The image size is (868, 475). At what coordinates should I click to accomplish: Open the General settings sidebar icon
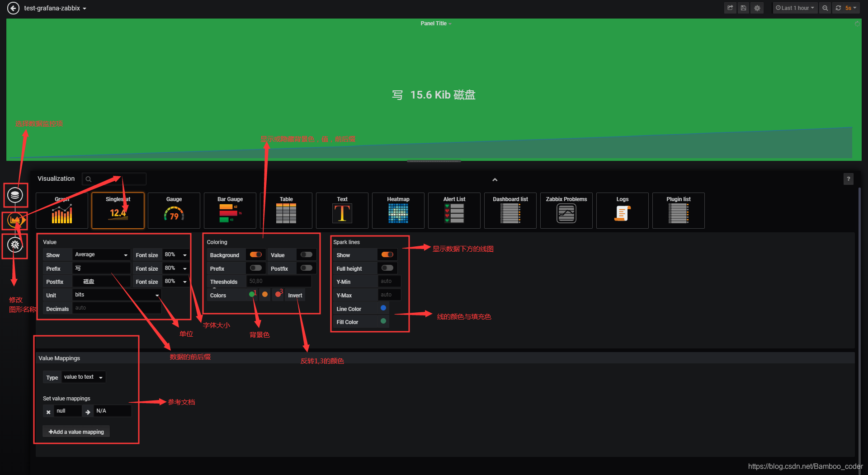click(x=15, y=245)
